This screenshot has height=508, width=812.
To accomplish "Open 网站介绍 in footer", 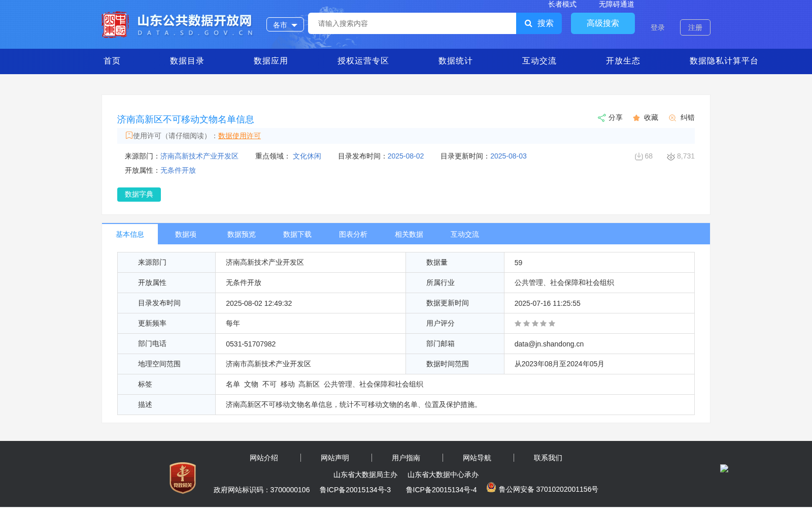I will pyautogui.click(x=264, y=458).
